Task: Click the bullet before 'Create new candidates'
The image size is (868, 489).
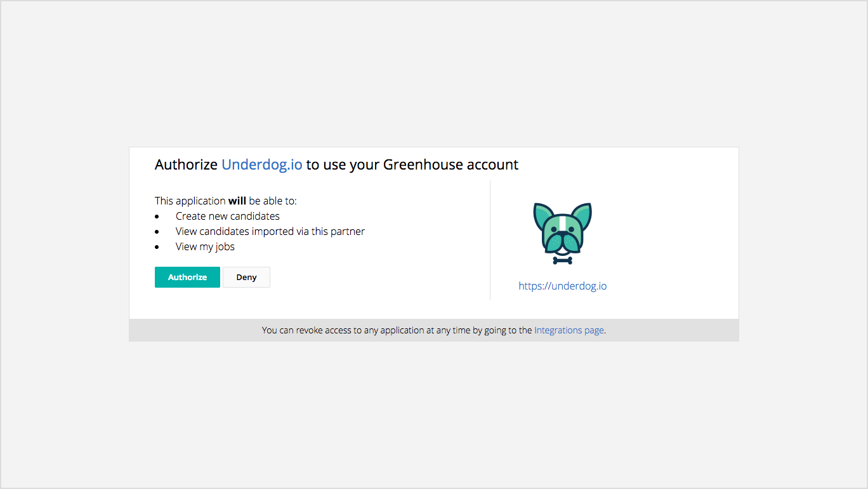Action: pyautogui.click(x=157, y=217)
